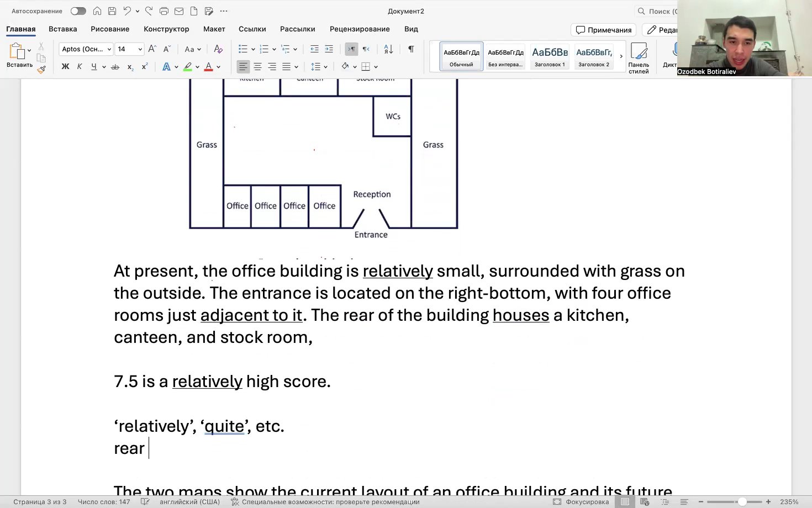
Task: Switch to the Вставка tab
Action: click(x=63, y=29)
